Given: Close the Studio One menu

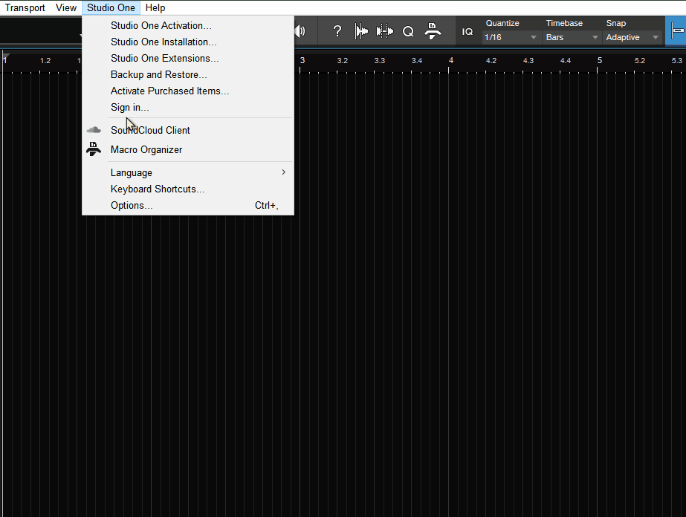Looking at the screenshot, I should pyautogui.click(x=111, y=8).
